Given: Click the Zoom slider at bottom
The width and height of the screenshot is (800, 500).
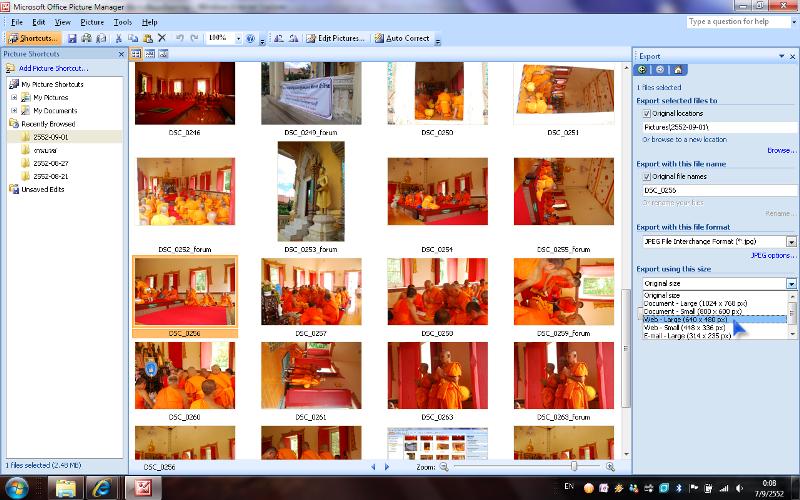Looking at the screenshot, I should (x=573, y=466).
